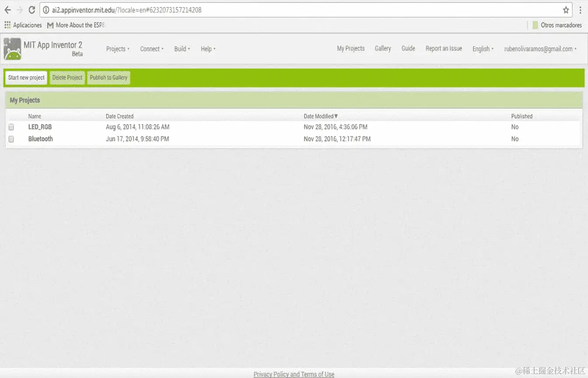588x378 pixels.
Task: Click the MIT App Inventor 2 title
Action: coord(53,45)
